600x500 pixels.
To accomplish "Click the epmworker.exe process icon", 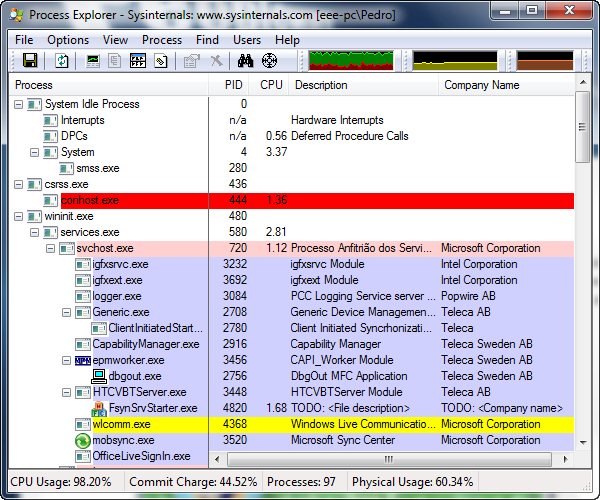I will (x=83, y=360).
